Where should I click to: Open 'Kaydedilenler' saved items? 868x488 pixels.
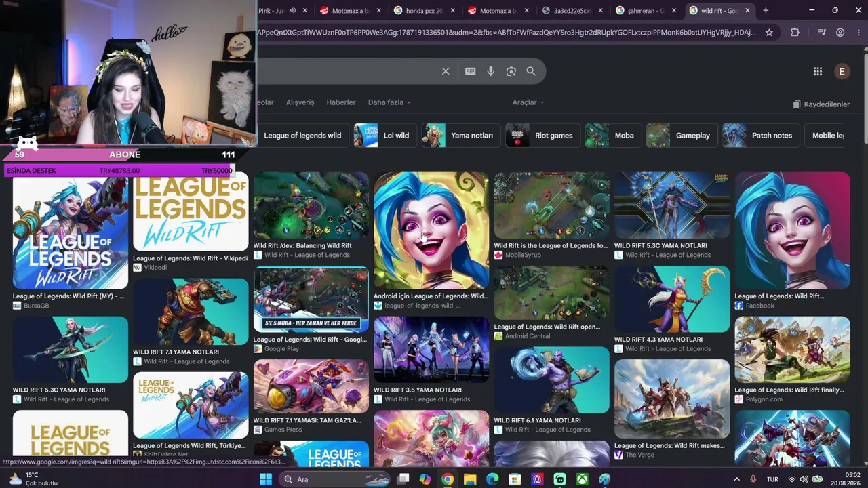[x=821, y=104]
